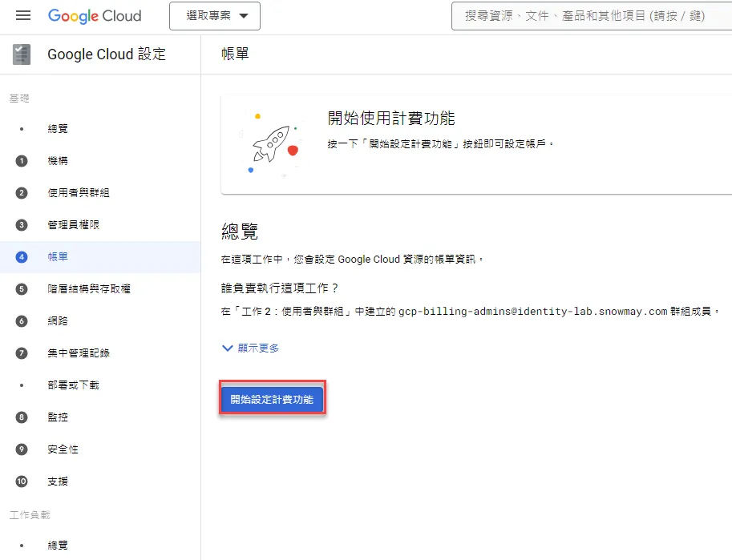Click the 工作負載 section label
This screenshot has height=560, width=732.
tap(30, 514)
